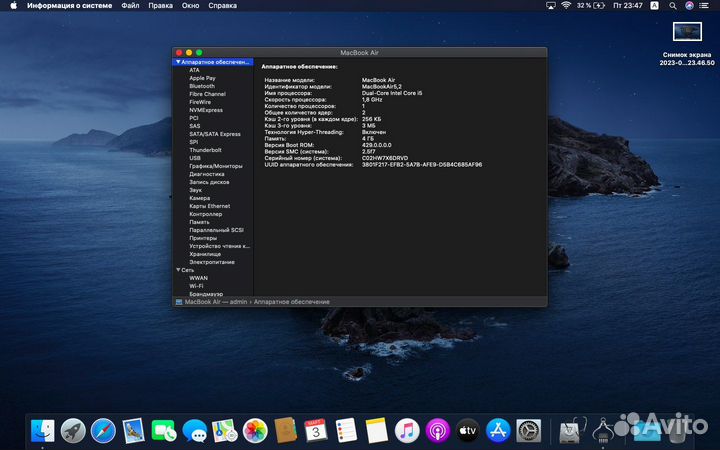This screenshot has width=720, height=450.
Task: Open the Правка menu
Action: tap(160, 6)
